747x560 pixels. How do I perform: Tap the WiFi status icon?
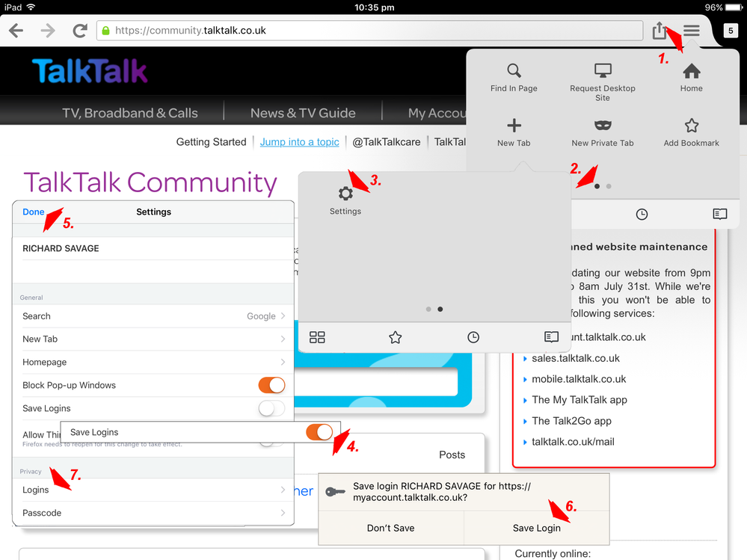pyautogui.click(x=31, y=7)
